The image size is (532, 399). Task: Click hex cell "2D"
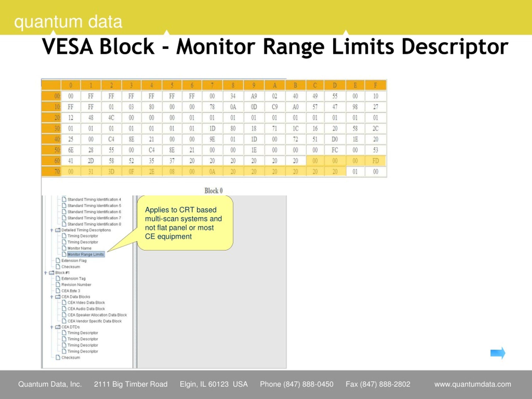tap(91, 161)
